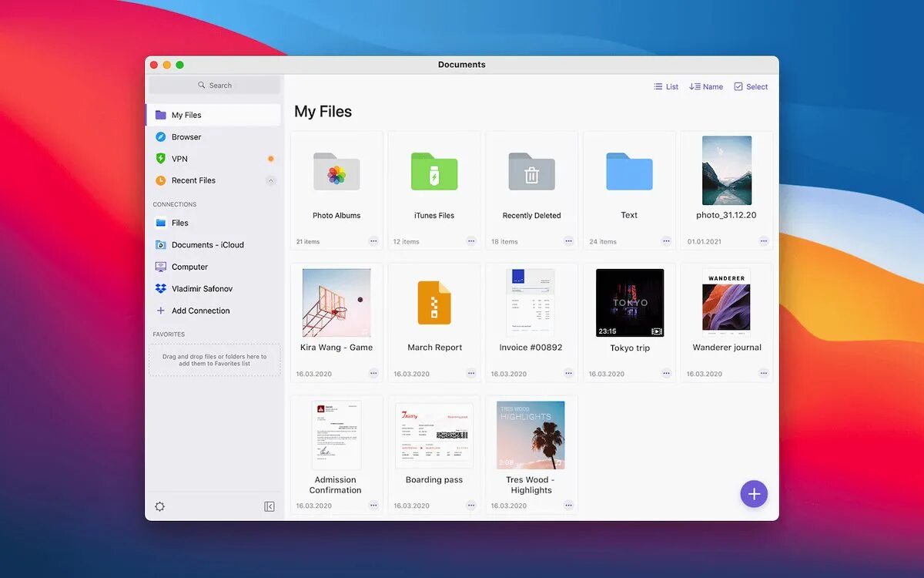
Task: Click the Documents - iCloud icon
Action: [x=160, y=245]
